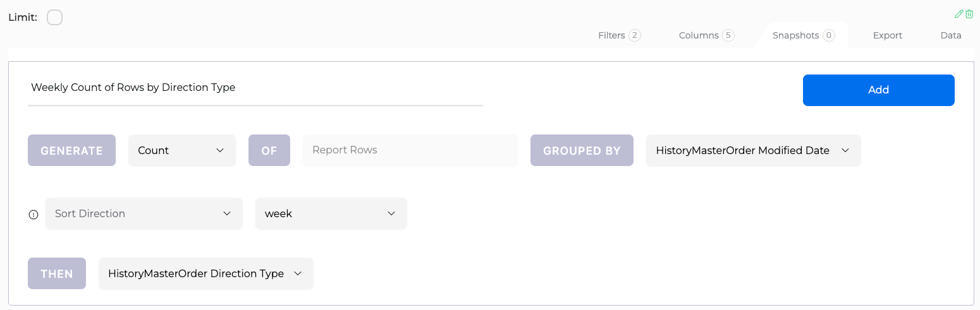Click the GENERATE label block
980x310 pixels.
[x=71, y=150]
